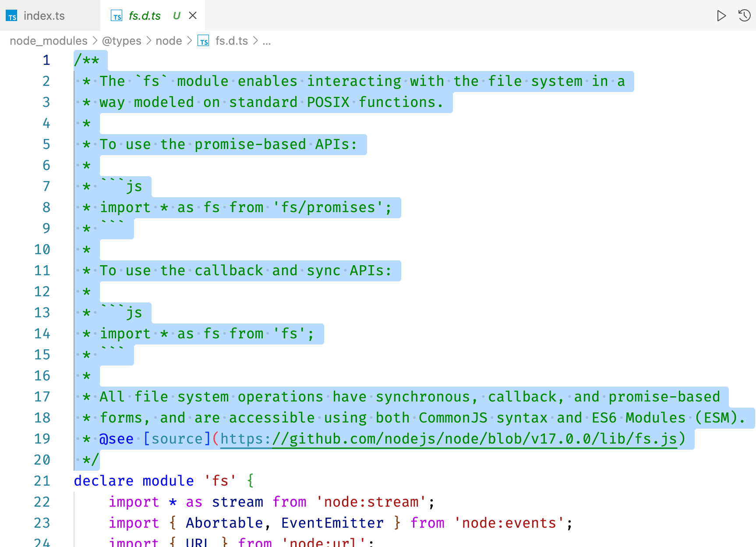Viewport: 756px width, 547px height.
Task: Click 'interacting' word on line 2
Action: pyautogui.click(x=354, y=81)
